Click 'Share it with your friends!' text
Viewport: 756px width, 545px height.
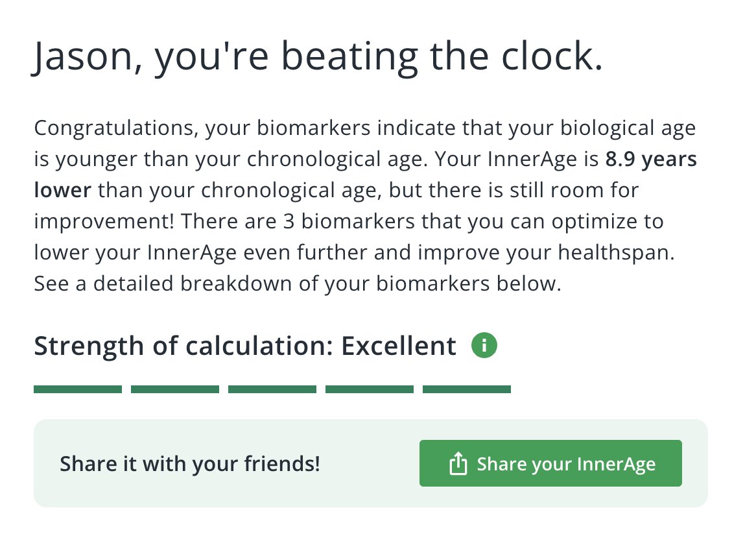(190, 464)
